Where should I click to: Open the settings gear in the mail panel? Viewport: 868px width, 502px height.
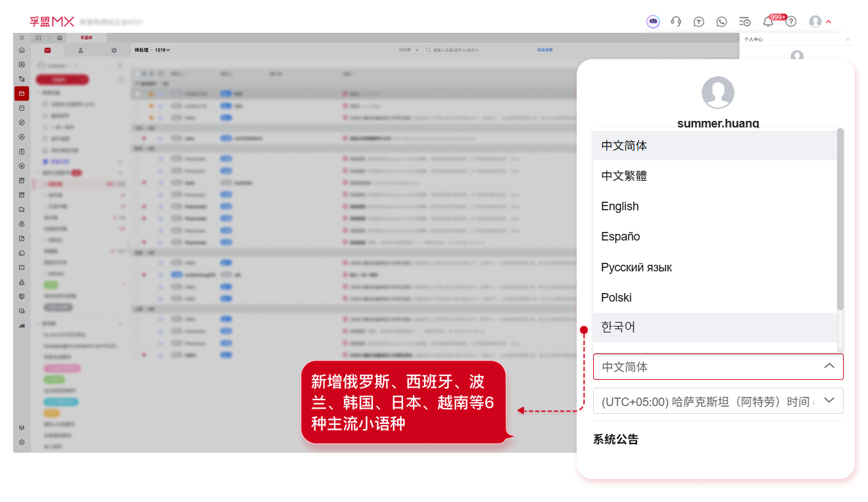[x=112, y=50]
